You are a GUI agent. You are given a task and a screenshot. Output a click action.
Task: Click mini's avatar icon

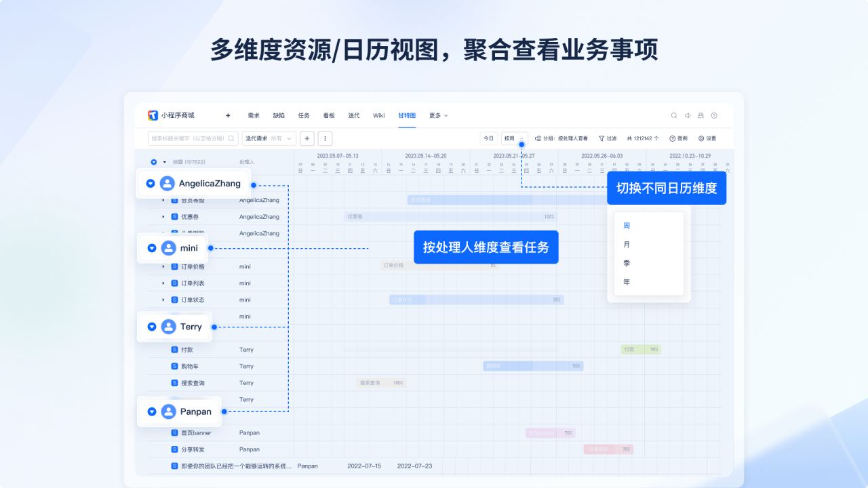[x=168, y=248]
